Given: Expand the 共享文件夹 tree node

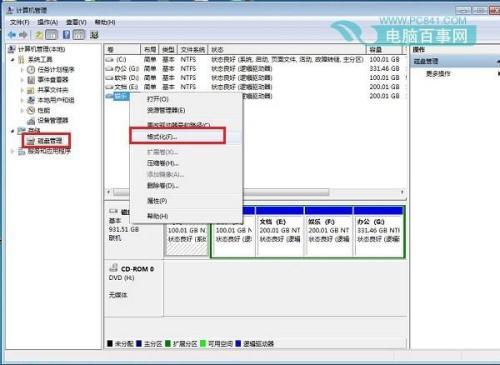Looking at the screenshot, I should point(22,90).
